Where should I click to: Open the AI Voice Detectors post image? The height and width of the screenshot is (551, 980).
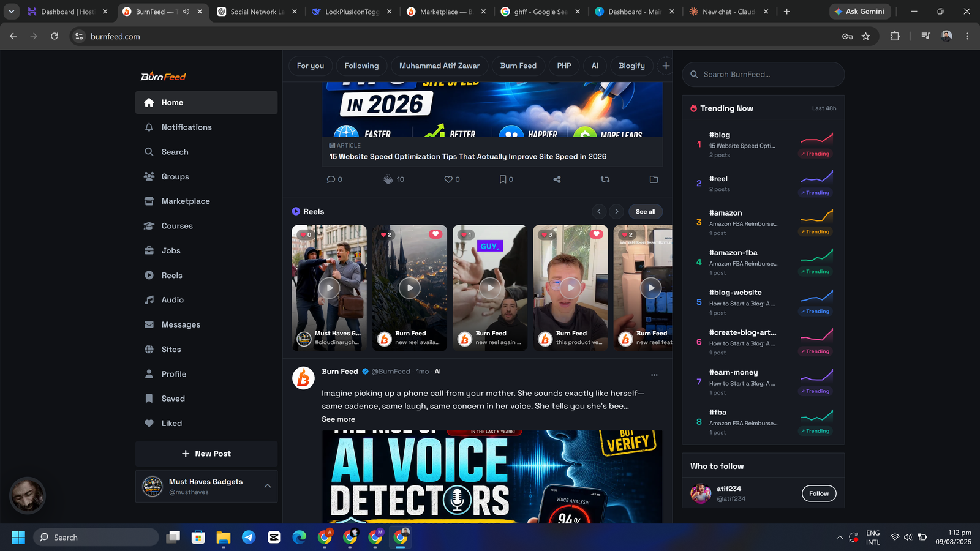492,477
